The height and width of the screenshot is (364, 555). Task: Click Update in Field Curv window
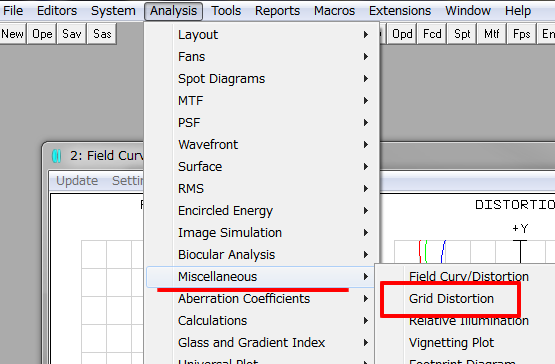pos(77,181)
